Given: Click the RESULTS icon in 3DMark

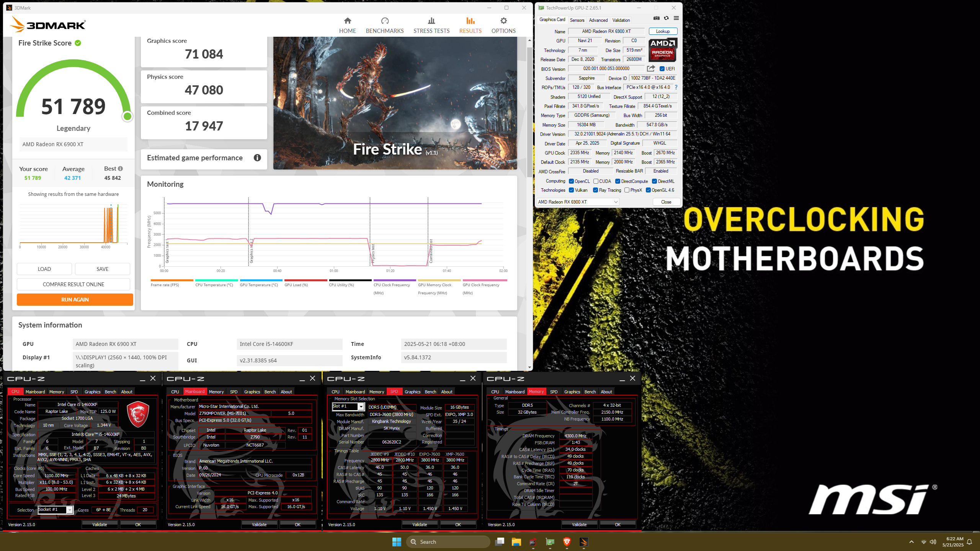Looking at the screenshot, I should click(x=470, y=21).
